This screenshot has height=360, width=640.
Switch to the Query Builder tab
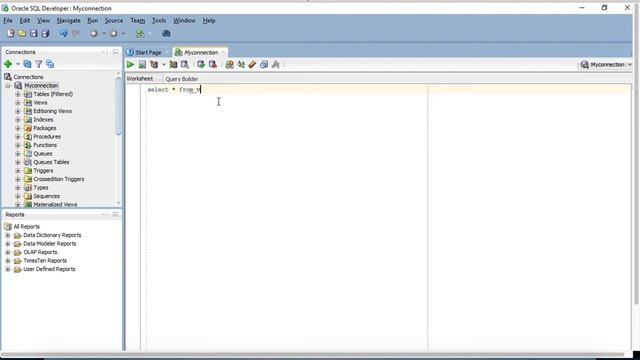pyautogui.click(x=182, y=79)
